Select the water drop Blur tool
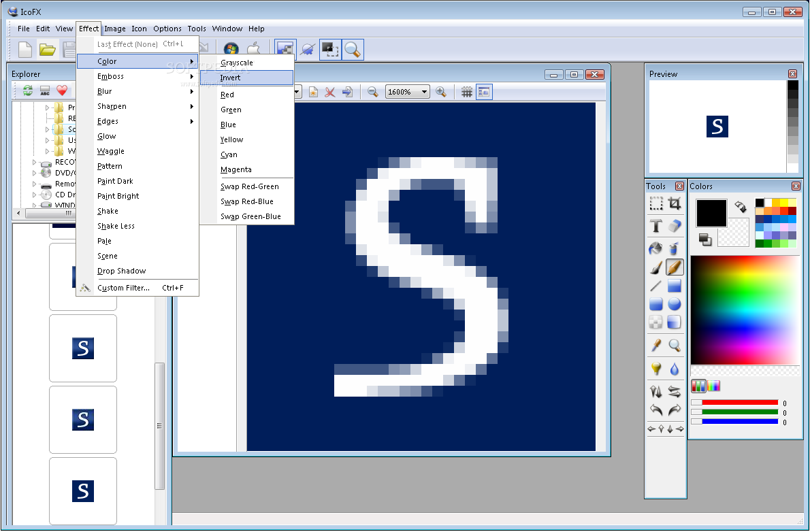 pos(674,369)
